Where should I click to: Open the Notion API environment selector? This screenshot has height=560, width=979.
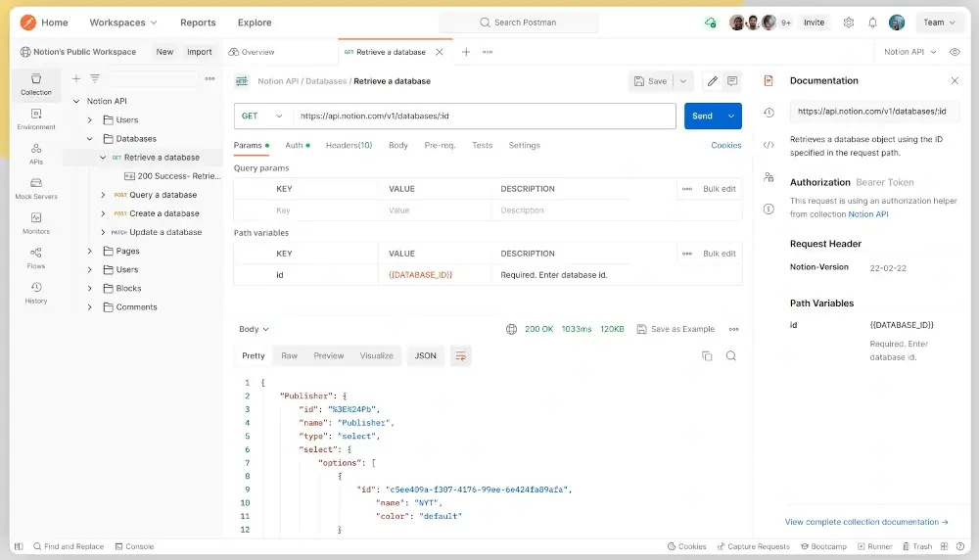coord(909,52)
